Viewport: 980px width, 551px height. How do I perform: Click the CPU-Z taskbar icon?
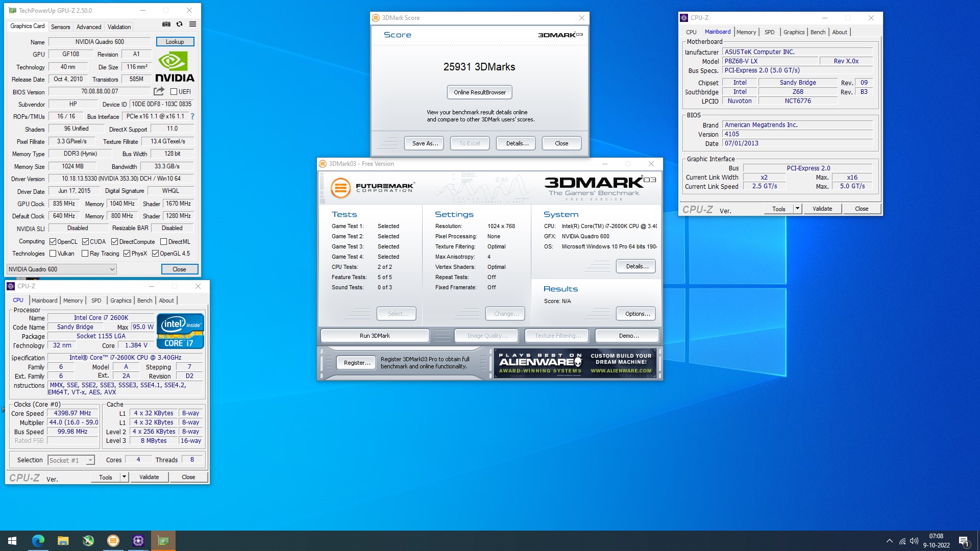(138, 541)
